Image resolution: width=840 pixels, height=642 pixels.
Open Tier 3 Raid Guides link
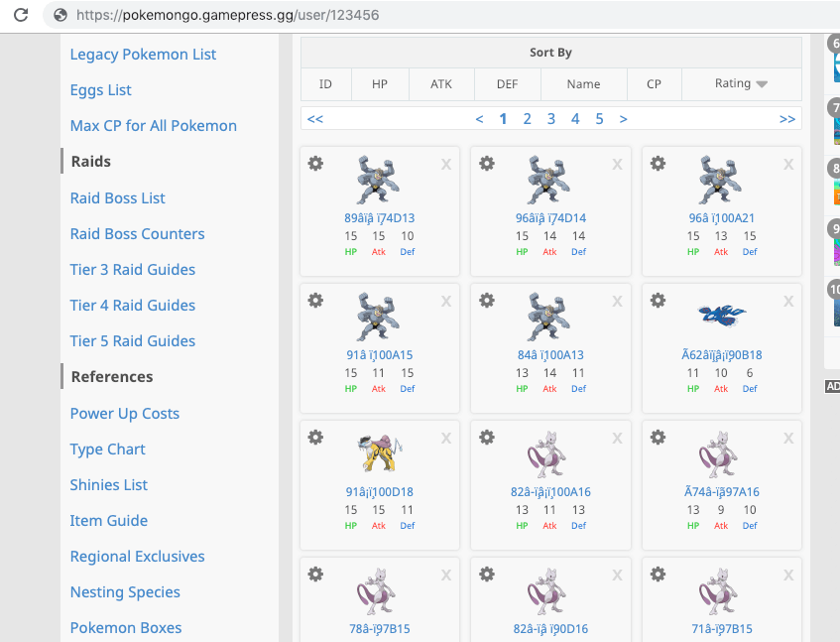[132, 270]
